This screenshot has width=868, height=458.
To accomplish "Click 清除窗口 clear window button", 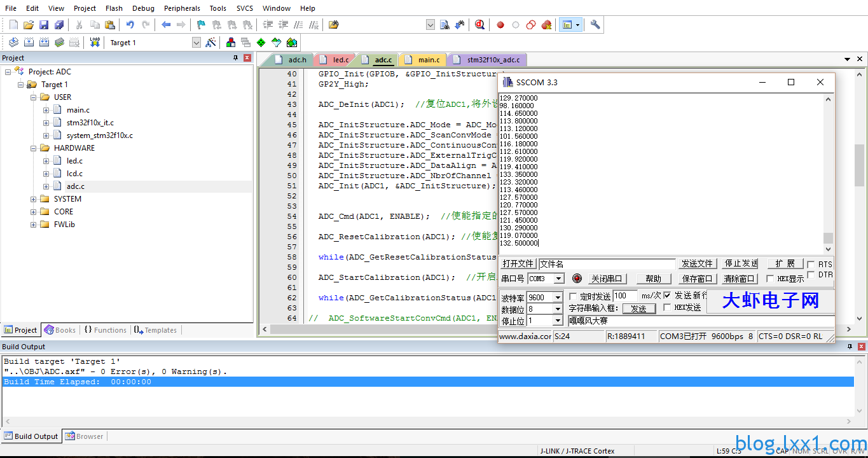I will click(x=740, y=279).
